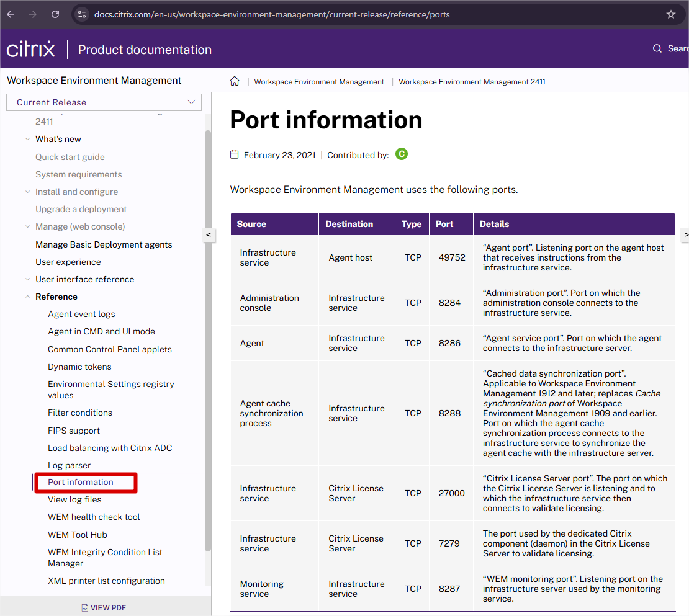Viewport: 689px width, 616px height.
Task: Open Agent in CMD and UI mode
Action: coord(102,331)
